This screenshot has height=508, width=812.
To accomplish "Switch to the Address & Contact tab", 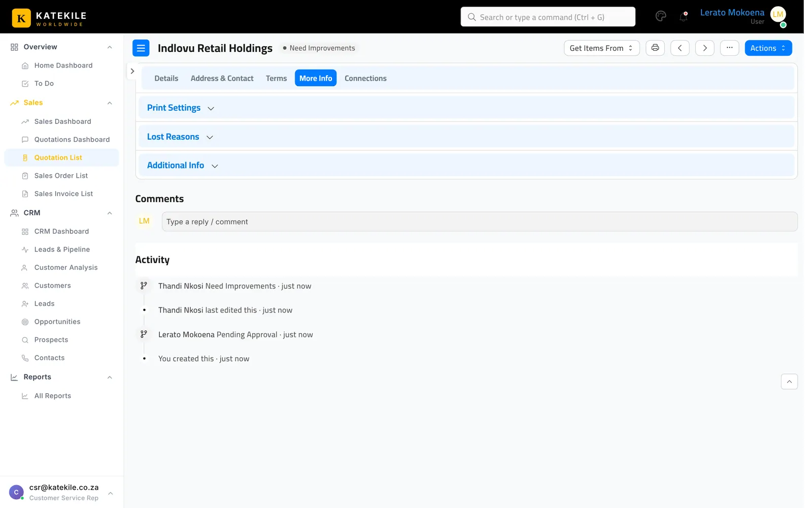I will pos(222,78).
